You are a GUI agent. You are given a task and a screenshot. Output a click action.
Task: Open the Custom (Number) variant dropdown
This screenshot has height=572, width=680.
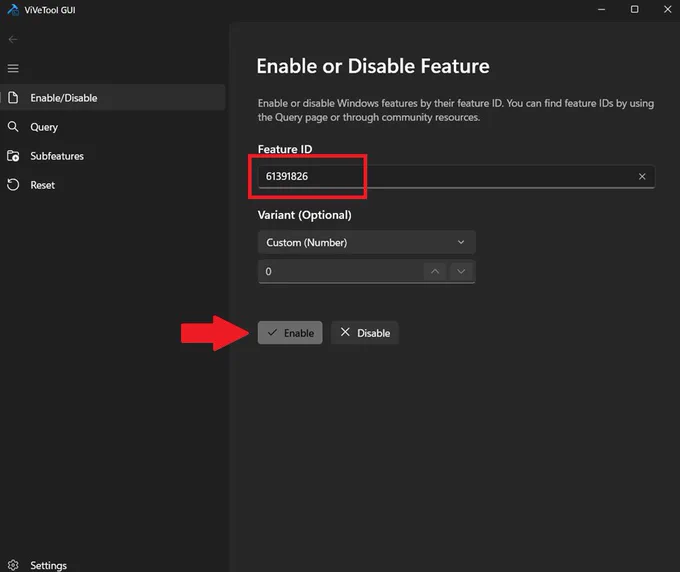click(x=366, y=242)
